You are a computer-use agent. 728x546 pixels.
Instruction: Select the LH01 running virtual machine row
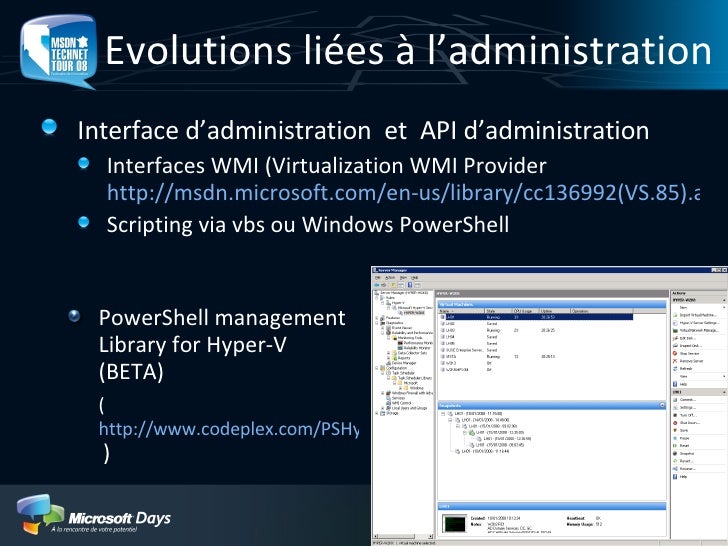pos(536,317)
